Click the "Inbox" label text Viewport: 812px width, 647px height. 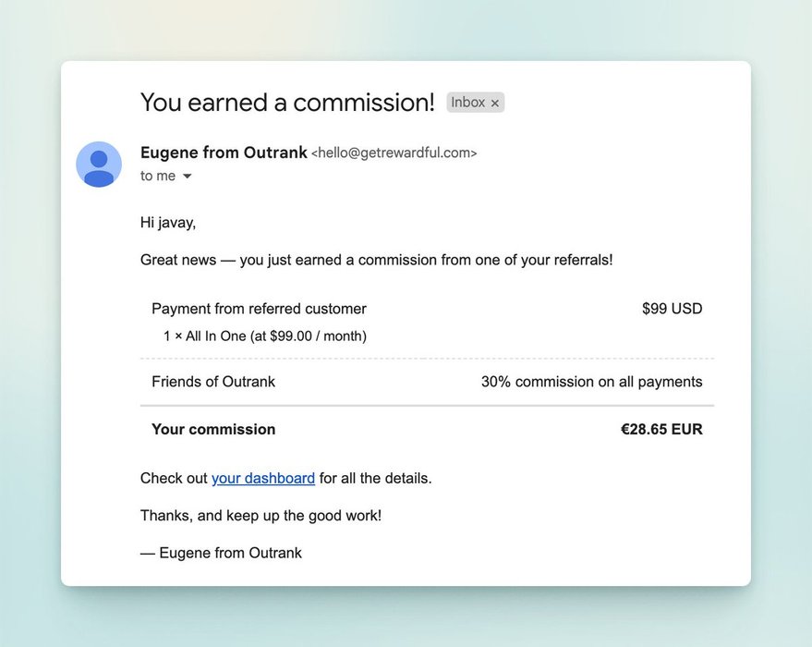point(467,103)
